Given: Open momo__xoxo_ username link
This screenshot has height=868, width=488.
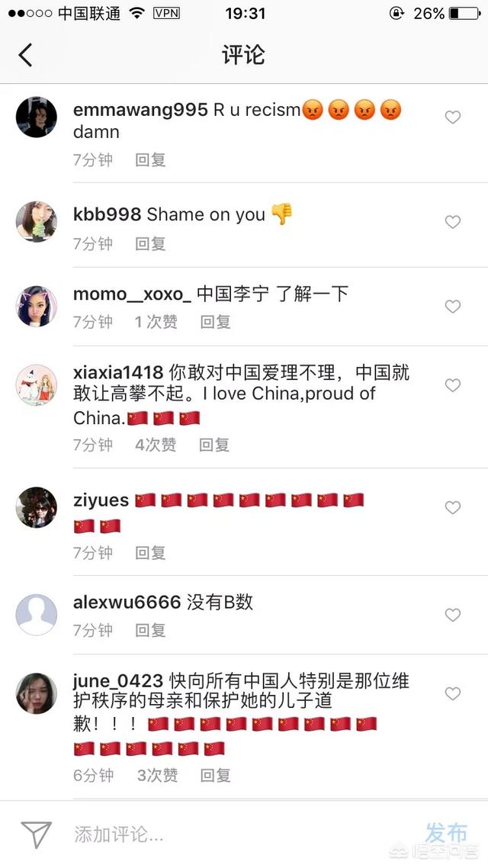Looking at the screenshot, I should (132, 294).
